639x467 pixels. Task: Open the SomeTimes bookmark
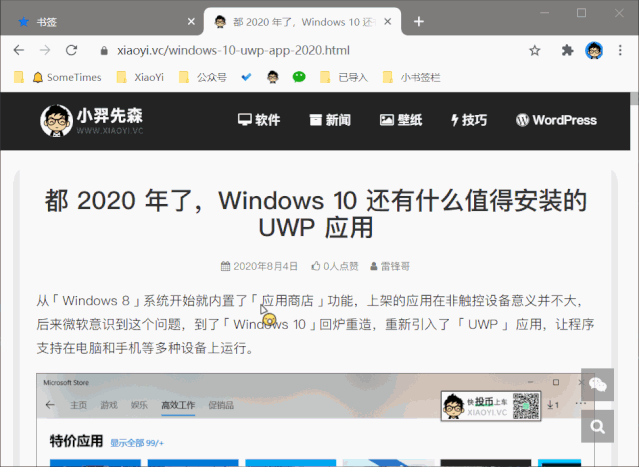point(67,77)
